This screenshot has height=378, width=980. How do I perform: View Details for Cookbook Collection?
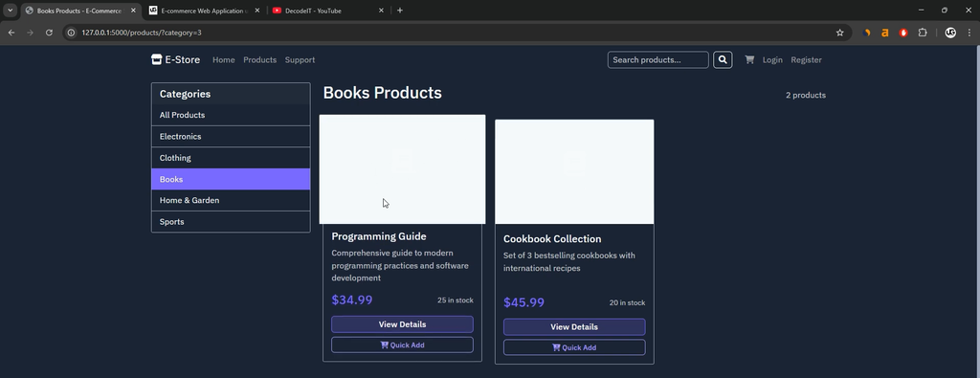[x=574, y=326]
